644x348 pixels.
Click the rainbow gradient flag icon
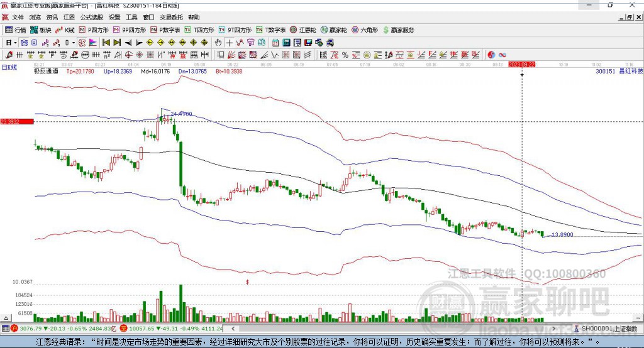pyautogui.click(x=93, y=43)
